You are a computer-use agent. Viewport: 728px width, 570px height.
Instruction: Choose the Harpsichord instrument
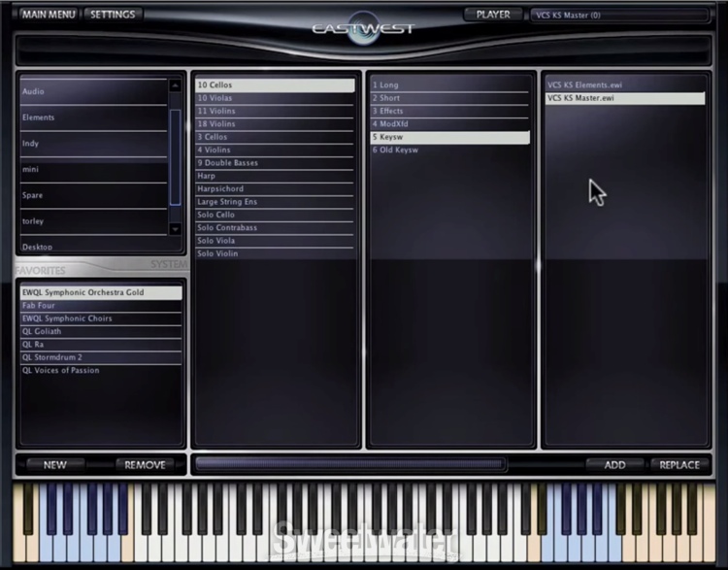tap(275, 189)
